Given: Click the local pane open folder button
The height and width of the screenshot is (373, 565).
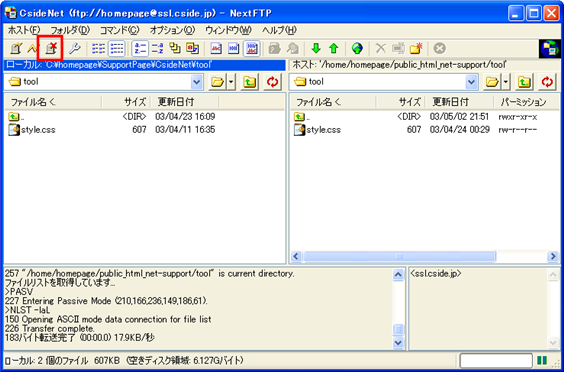Looking at the screenshot, I should pyautogui.click(x=217, y=82).
